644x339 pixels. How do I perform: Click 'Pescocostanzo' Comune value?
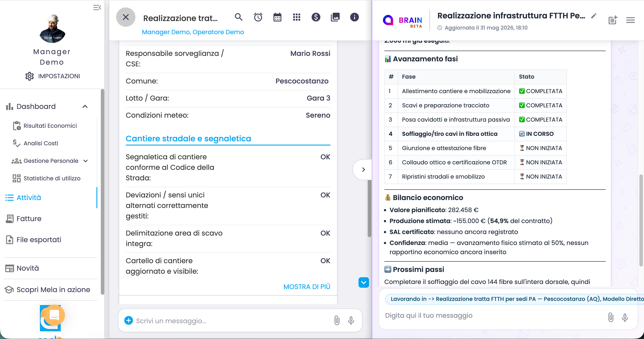302,81
